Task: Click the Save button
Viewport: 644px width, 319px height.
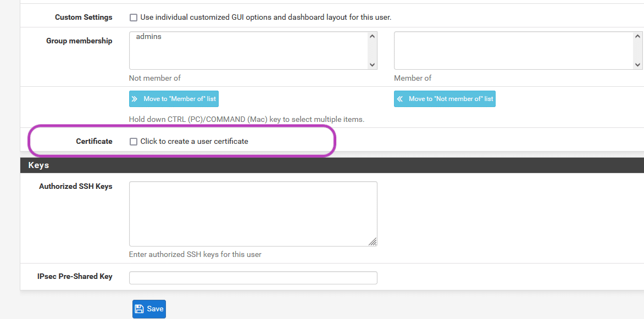Action: click(149, 309)
